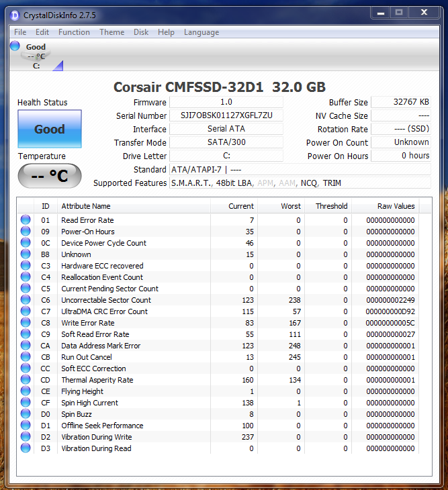The image size is (448, 490).
Task: Click status orb for Soft ECC Correction
Action: pos(26,368)
